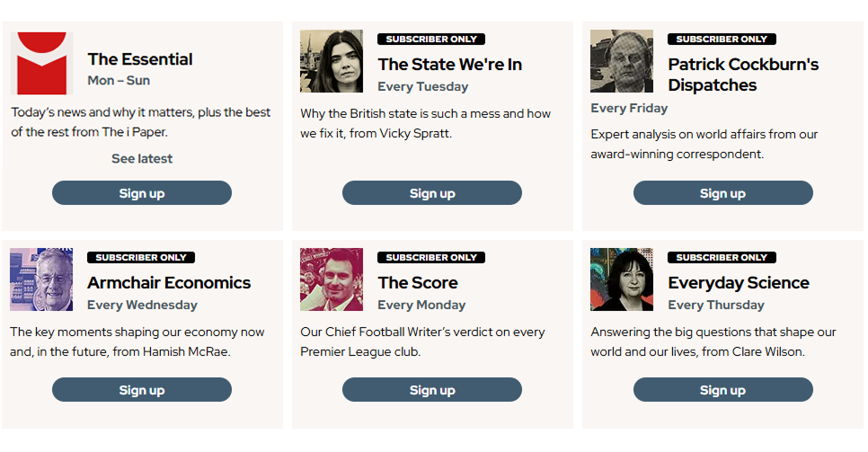Sign up for The State We're In
This screenshot has width=868, height=452.
pyautogui.click(x=432, y=193)
